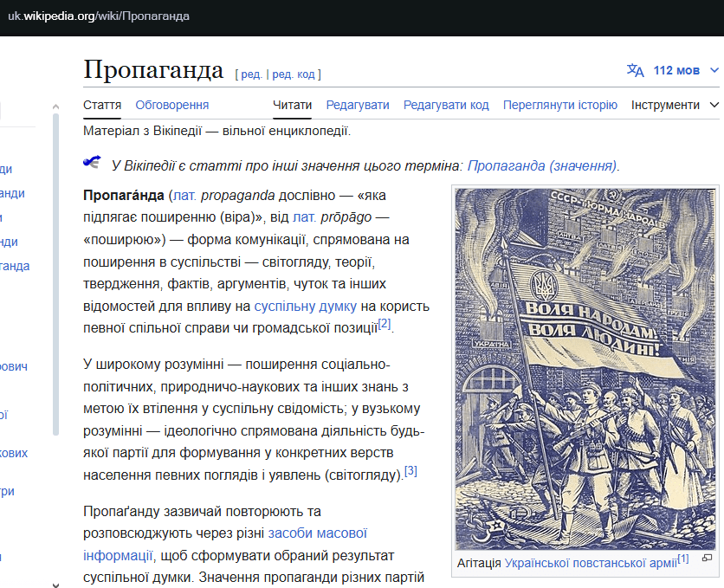Click the bold term Пропаганда in intro
This screenshot has width=724, height=588.
pos(124,195)
